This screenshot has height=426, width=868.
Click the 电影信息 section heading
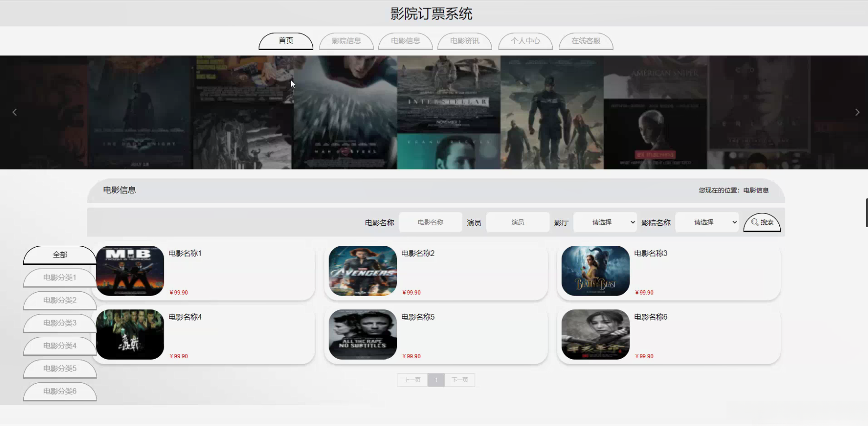(119, 190)
